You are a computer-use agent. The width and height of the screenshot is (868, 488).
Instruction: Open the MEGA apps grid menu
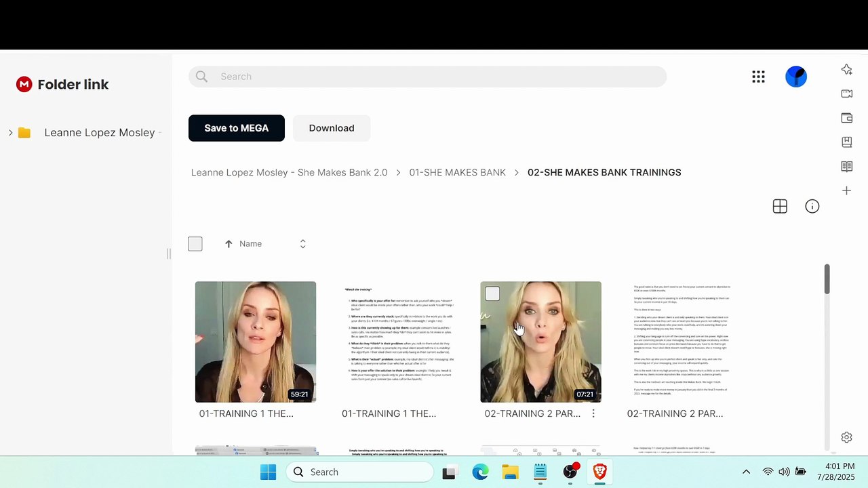click(x=758, y=77)
